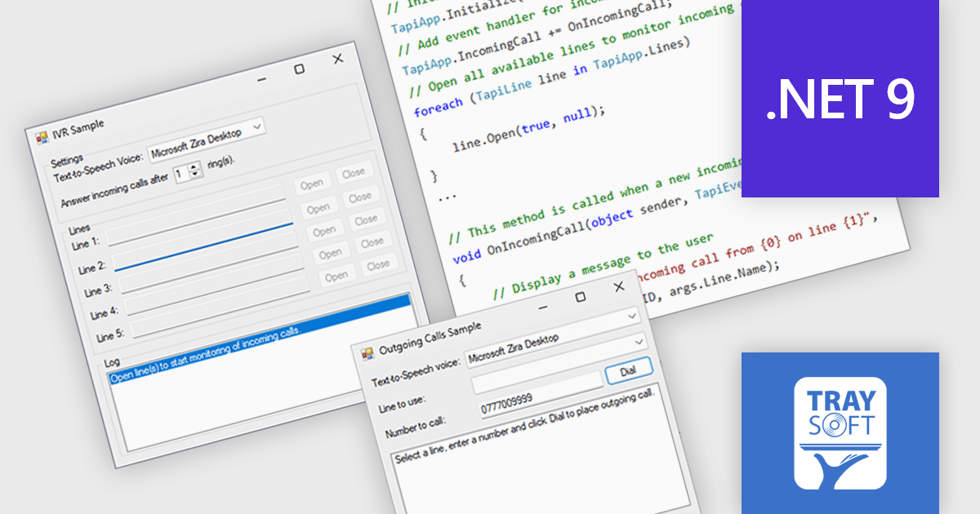
Task: Click the TraySoft logo
Action: [x=840, y=433]
